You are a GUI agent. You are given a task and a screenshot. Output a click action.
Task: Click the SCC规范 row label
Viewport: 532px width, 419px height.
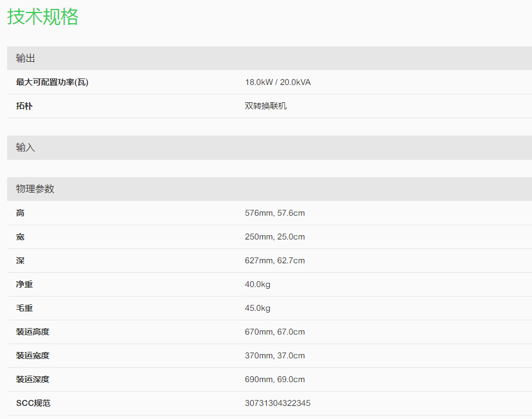(x=33, y=403)
